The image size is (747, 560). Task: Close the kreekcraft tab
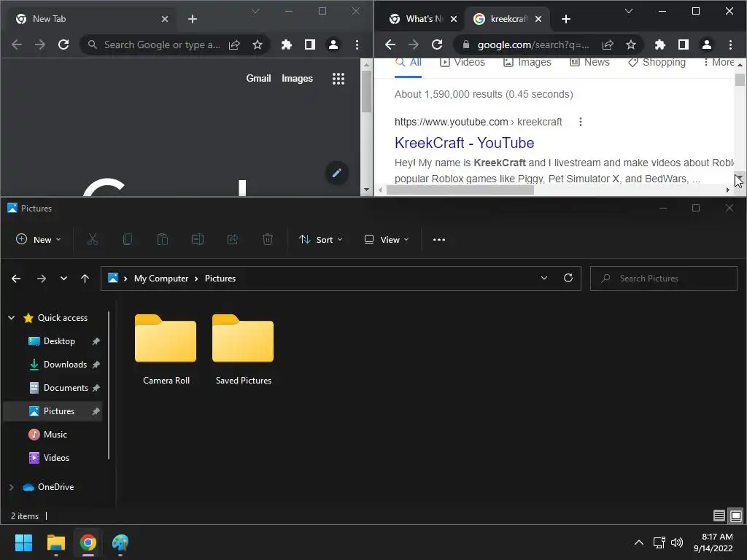pos(538,19)
